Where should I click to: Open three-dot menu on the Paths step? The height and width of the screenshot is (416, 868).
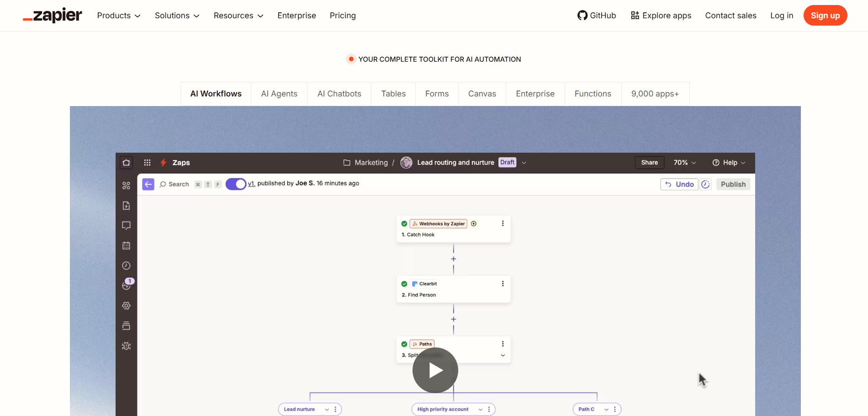[503, 344]
